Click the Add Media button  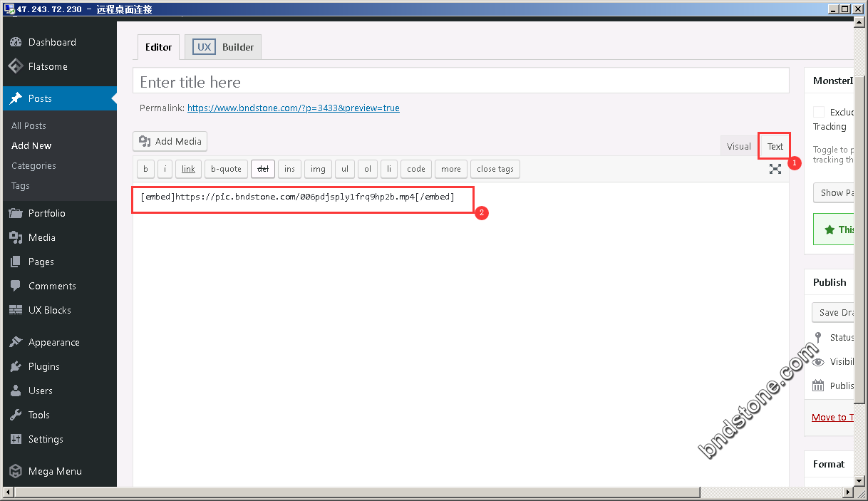pos(170,141)
